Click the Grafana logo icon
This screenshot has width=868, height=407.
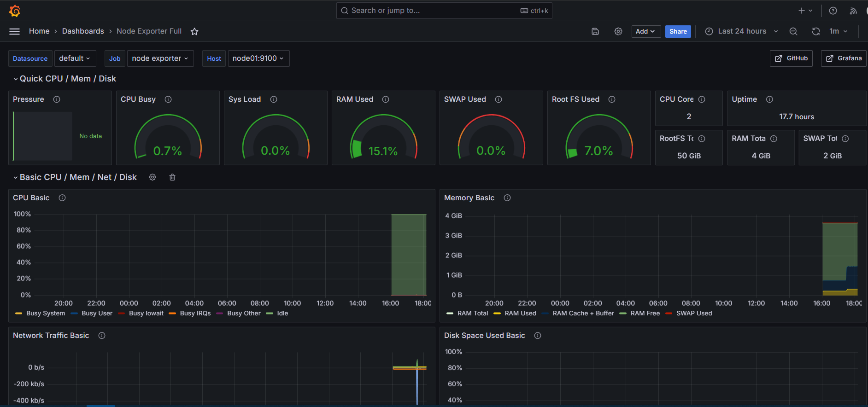pyautogui.click(x=15, y=11)
